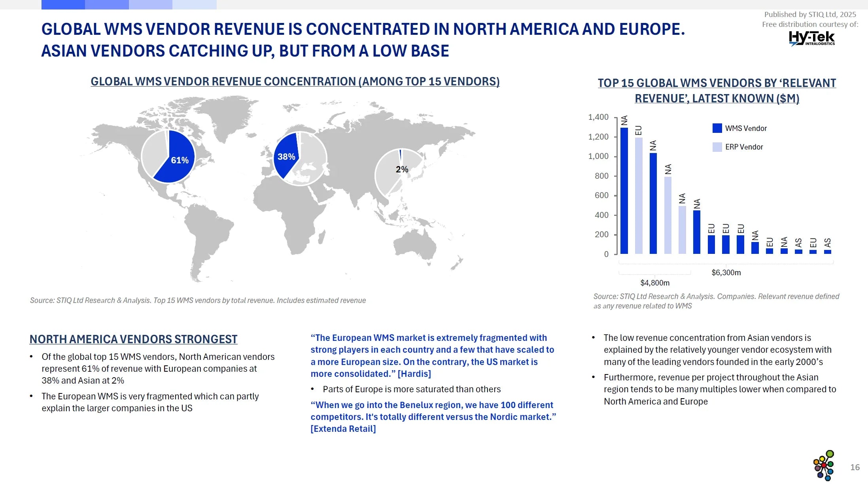Screen dimensions: 868x484
Task: Click the colorful STIQ network logo
Action: pos(824,465)
